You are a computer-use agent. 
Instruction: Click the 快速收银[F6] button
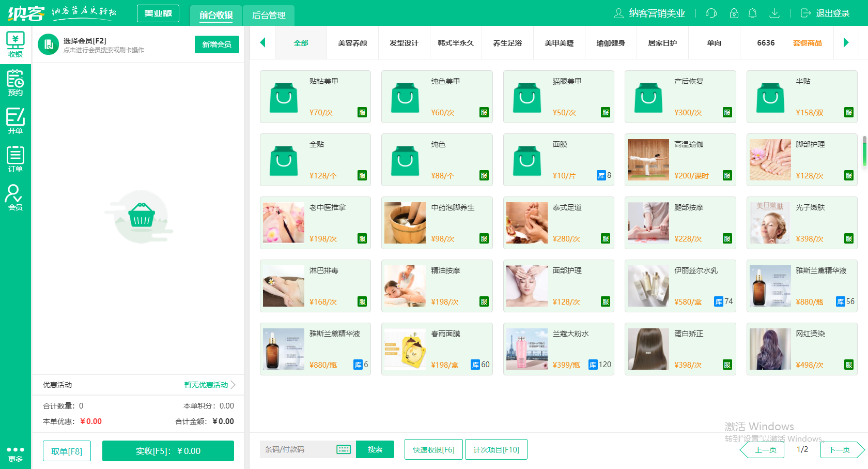click(433, 449)
